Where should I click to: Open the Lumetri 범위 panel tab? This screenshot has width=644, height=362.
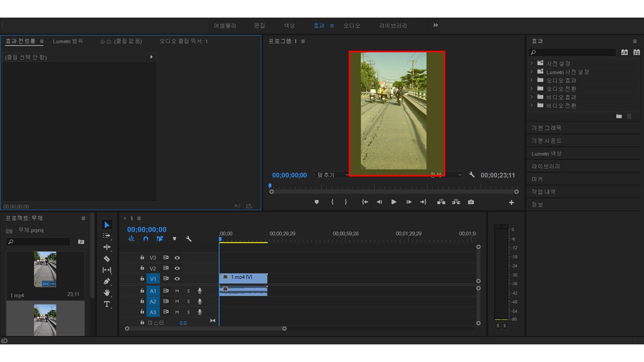click(x=68, y=41)
